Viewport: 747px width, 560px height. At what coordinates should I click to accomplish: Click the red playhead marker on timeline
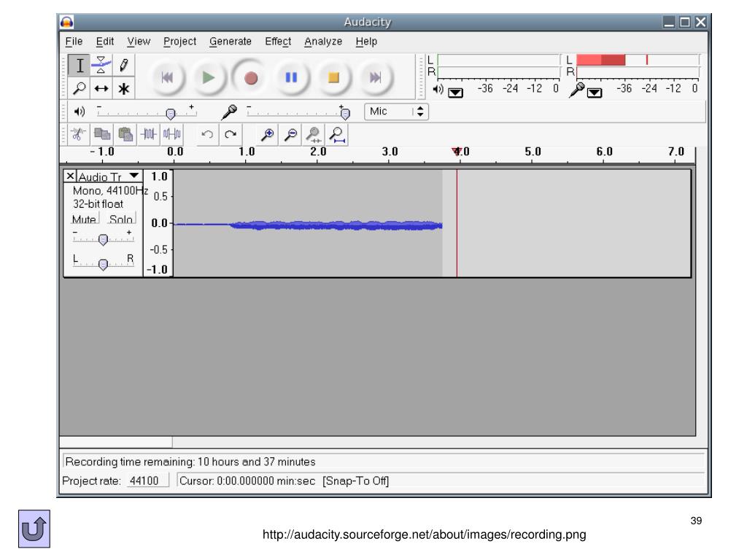(457, 152)
